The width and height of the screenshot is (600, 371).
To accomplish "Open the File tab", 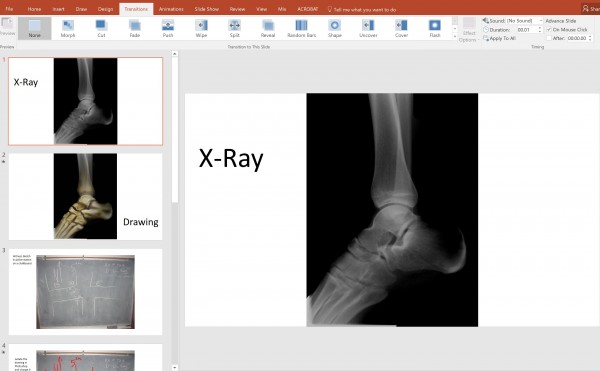I will point(9,9).
